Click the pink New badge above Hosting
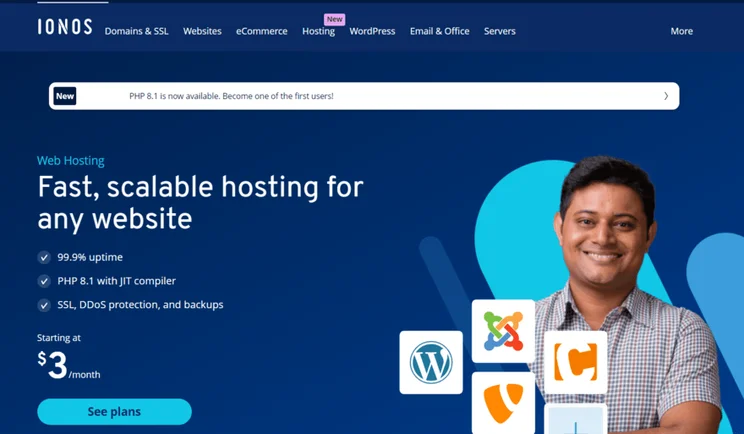The width and height of the screenshot is (744, 434). pyautogui.click(x=335, y=19)
